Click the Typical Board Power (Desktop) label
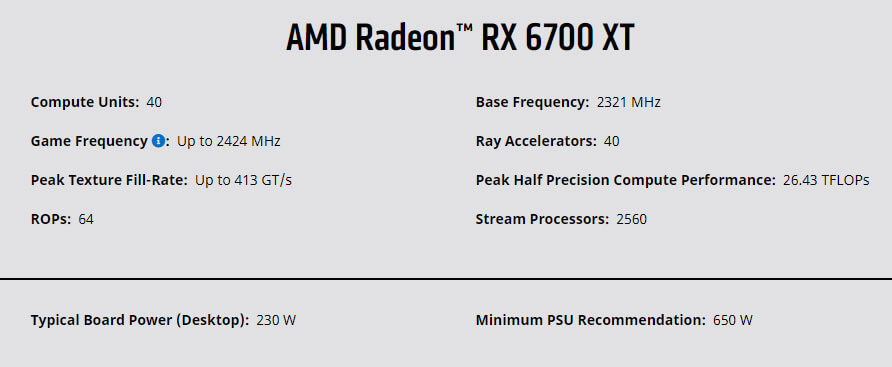 [x=140, y=320]
